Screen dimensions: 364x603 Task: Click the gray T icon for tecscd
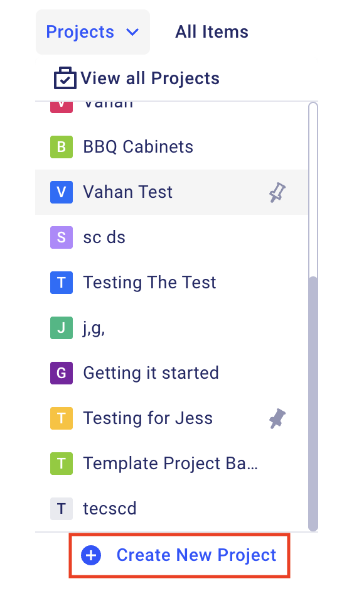coord(62,508)
